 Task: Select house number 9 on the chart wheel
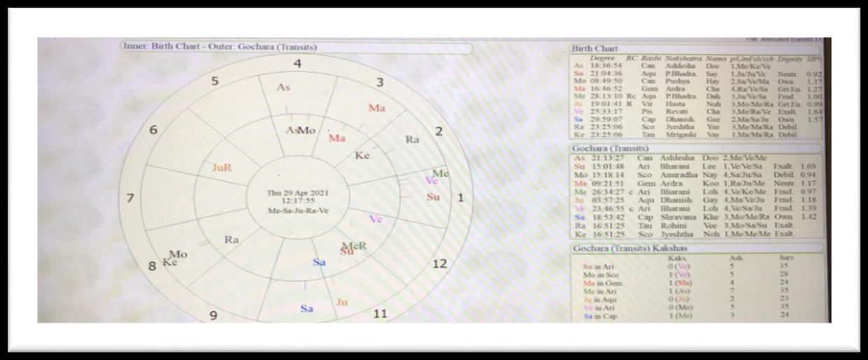[x=213, y=316]
